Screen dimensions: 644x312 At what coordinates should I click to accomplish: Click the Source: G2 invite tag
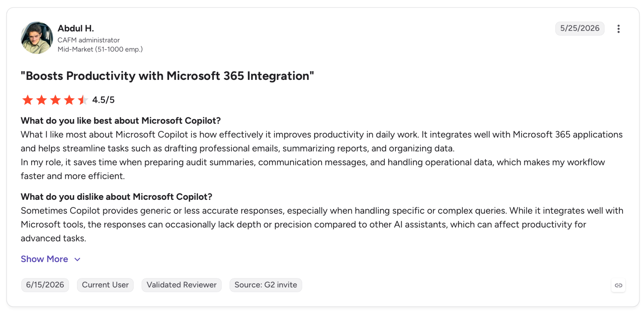pyautogui.click(x=266, y=285)
